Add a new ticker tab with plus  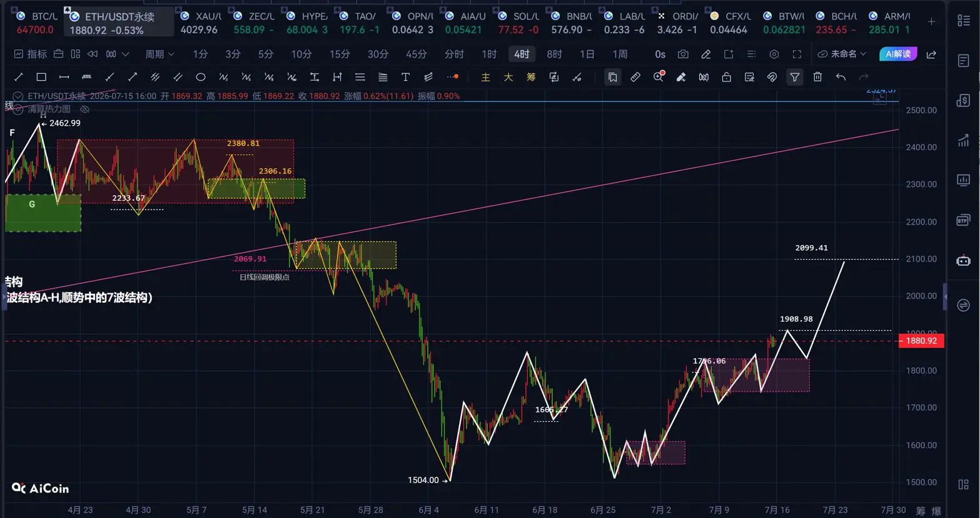pos(931,22)
